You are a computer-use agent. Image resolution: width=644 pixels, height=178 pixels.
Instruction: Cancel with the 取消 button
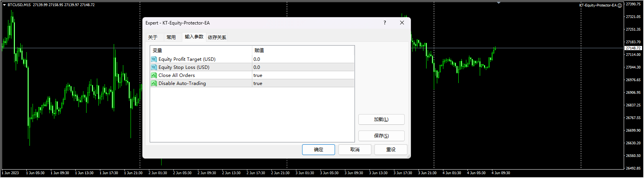coord(355,150)
